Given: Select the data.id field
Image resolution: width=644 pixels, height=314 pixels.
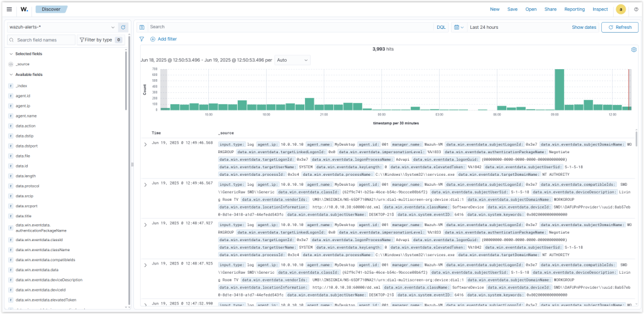Looking at the screenshot, I should 21,166.
